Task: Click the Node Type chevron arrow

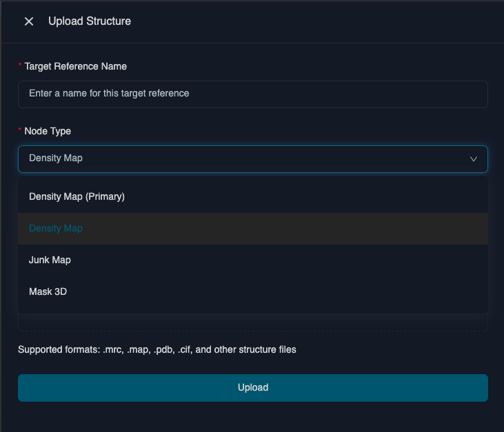Action: (x=474, y=158)
